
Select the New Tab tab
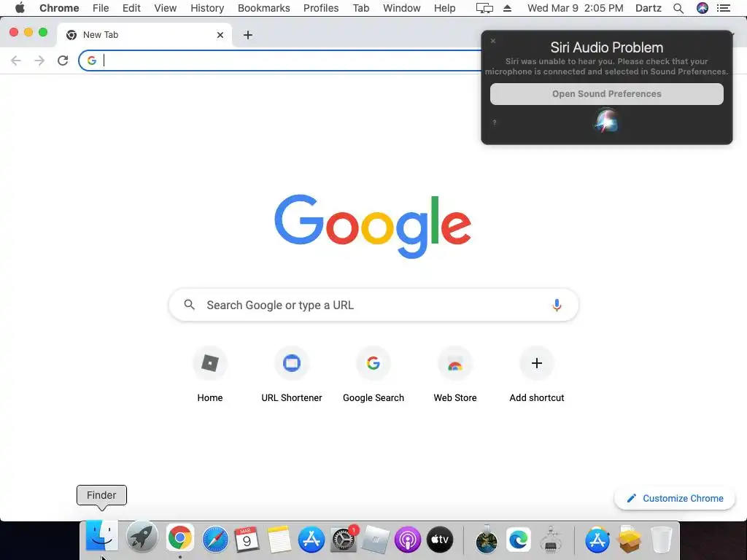tap(144, 35)
